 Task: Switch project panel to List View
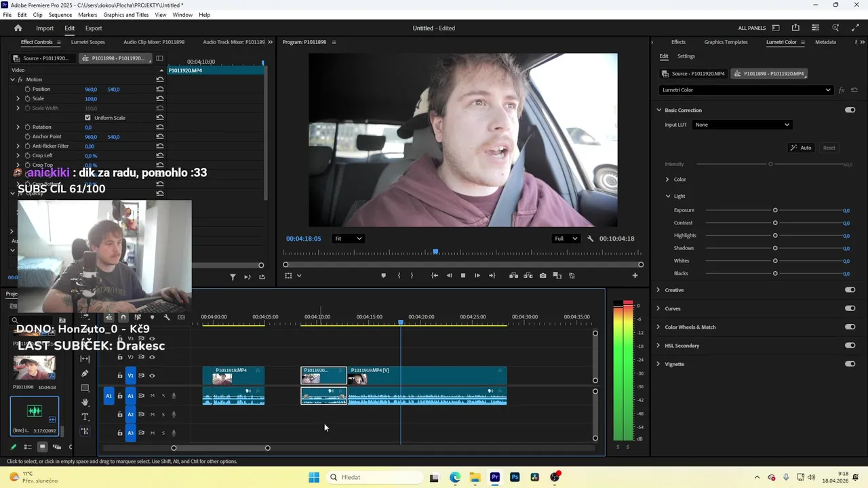[x=28, y=447]
